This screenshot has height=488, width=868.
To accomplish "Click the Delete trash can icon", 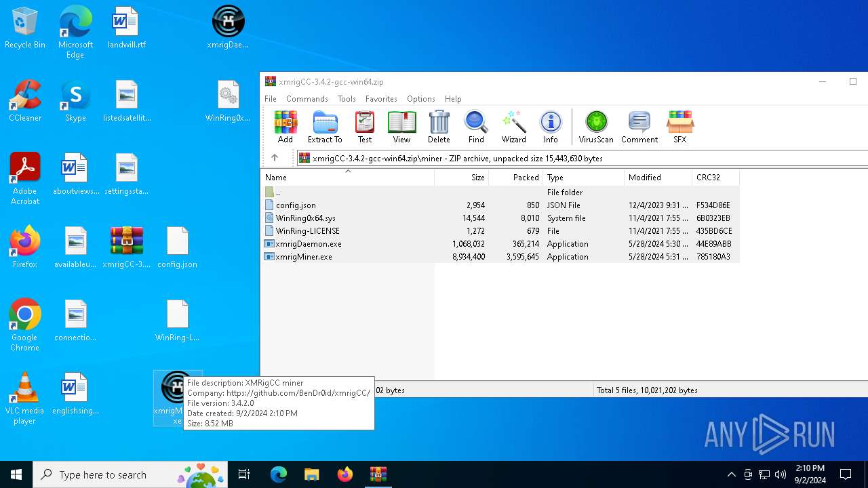I will (x=439, y=127).
